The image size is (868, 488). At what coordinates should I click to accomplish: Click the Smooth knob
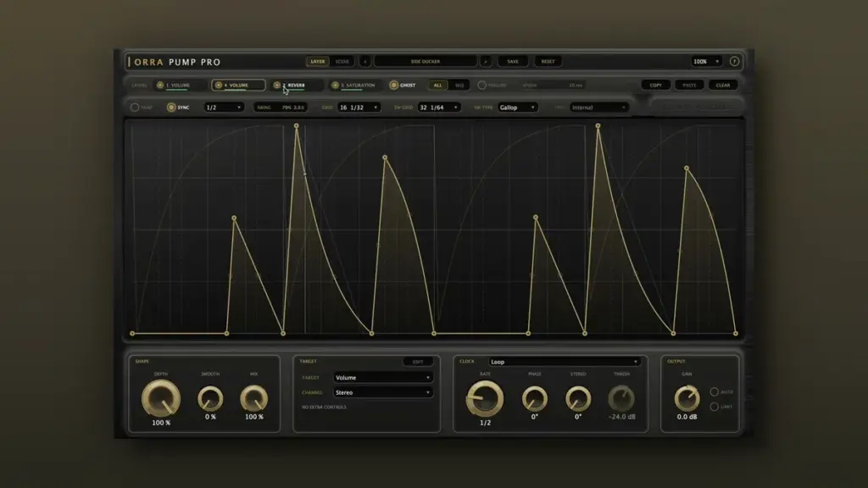pos(210,398)
